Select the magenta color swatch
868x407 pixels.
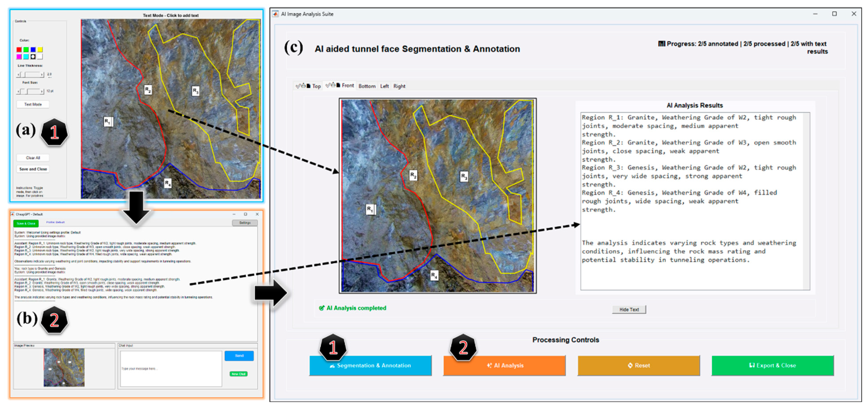(19, 57)
